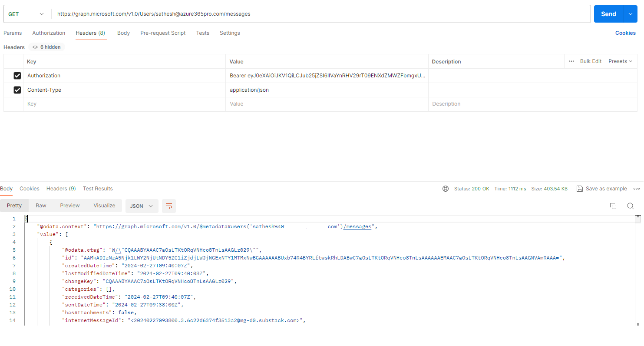The width and height of the screenshot is (644, 346).
Task: Select the Raw view
Action: coord(41,206)
